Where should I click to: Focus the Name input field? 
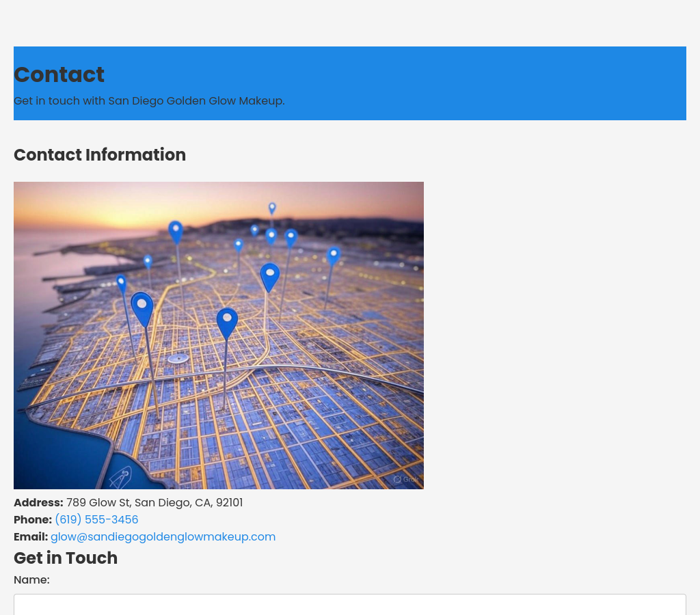(x=349, y=604)
